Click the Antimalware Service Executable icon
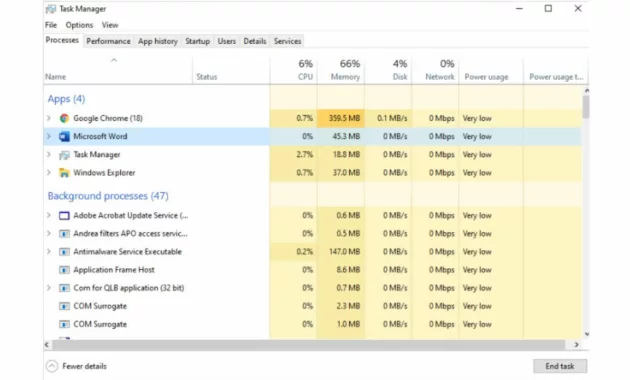This screenshot has height=380, width=630. click(64, 252)
